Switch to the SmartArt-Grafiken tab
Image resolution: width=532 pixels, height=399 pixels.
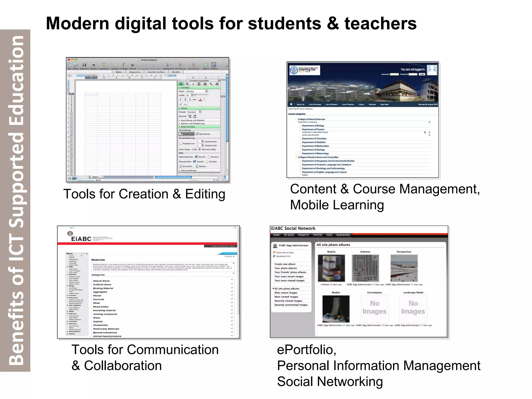156,72
